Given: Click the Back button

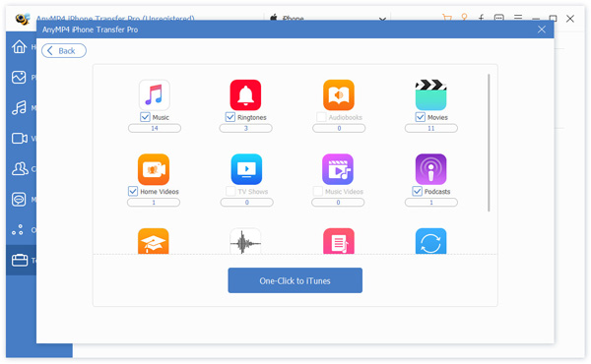Looking at the screenshot, I should coord(64,51).
